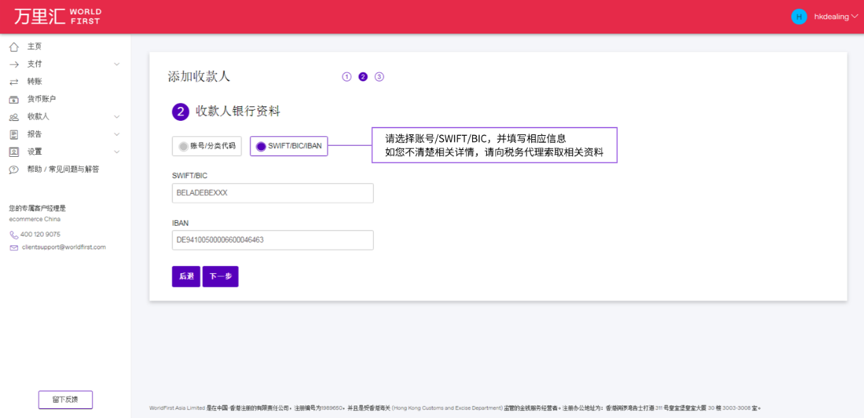864x418 pixels.
Task: Click the 留下反馈 feedback button
Action: point(65,399)
